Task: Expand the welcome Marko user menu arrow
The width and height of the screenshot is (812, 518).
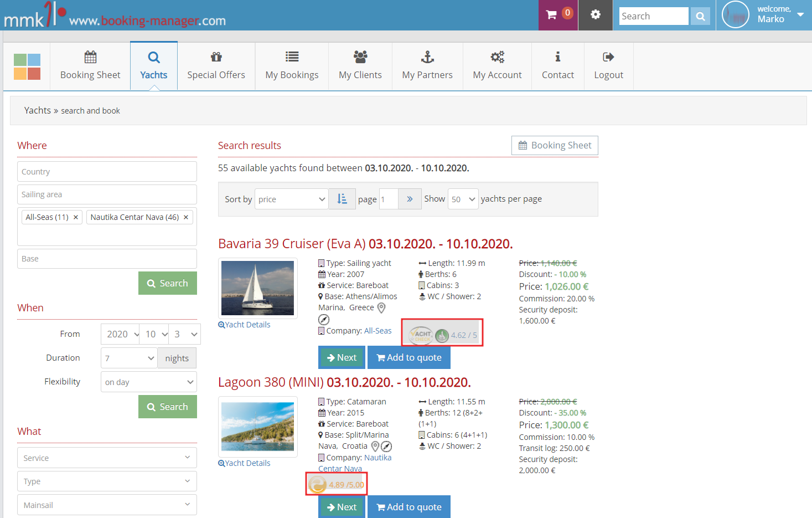Action: coord(800,14)
